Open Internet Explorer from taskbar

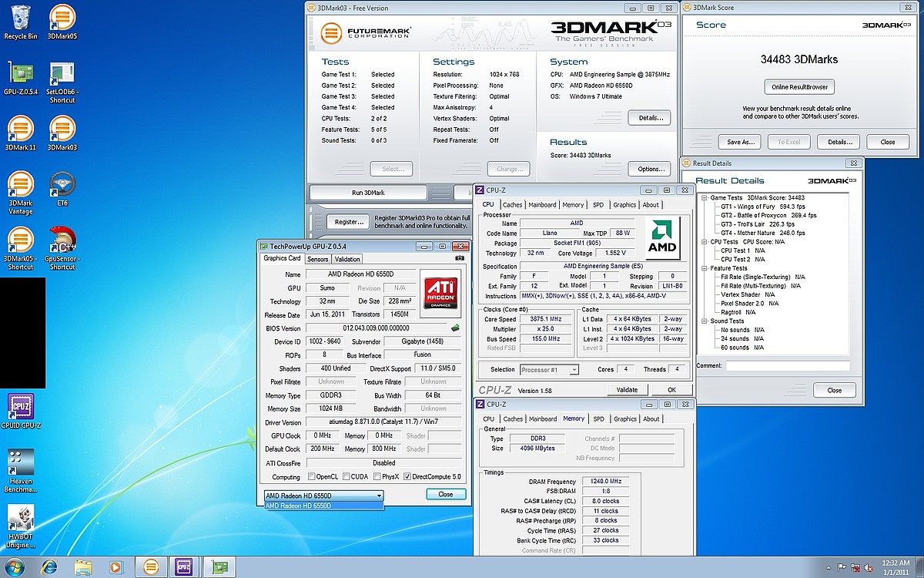(49, 566)
